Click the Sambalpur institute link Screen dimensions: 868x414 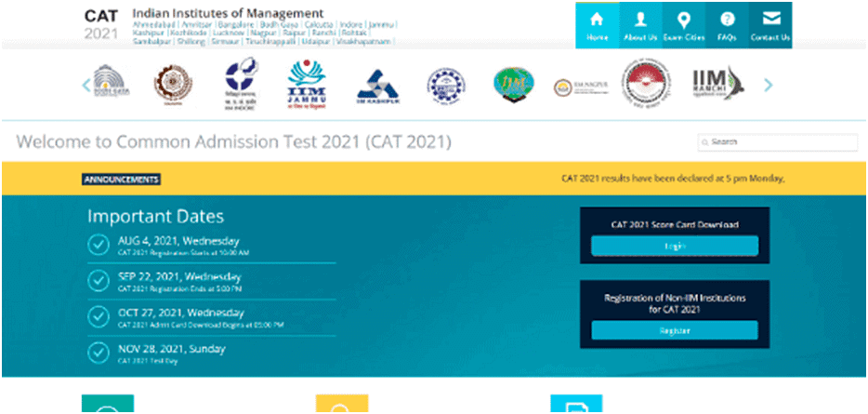[x=151, y=42]
